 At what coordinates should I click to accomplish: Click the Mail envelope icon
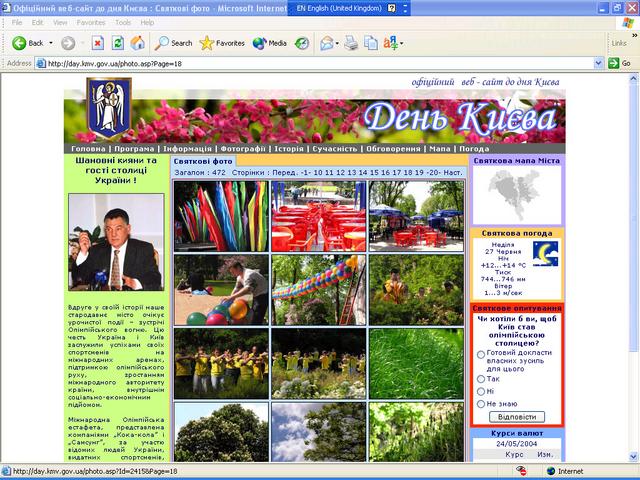pyautogui.click(x=327, y=43)
